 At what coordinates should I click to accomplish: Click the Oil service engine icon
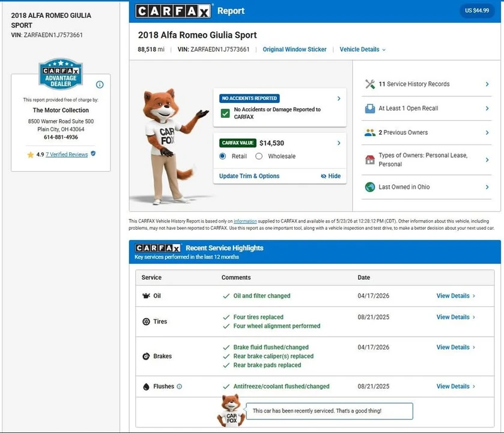click(146, 296)
